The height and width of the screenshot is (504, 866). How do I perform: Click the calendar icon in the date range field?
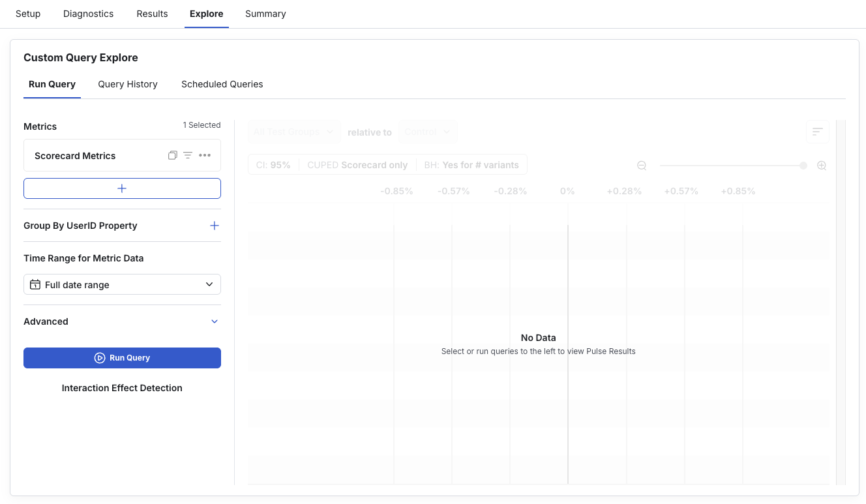point(36,284)
